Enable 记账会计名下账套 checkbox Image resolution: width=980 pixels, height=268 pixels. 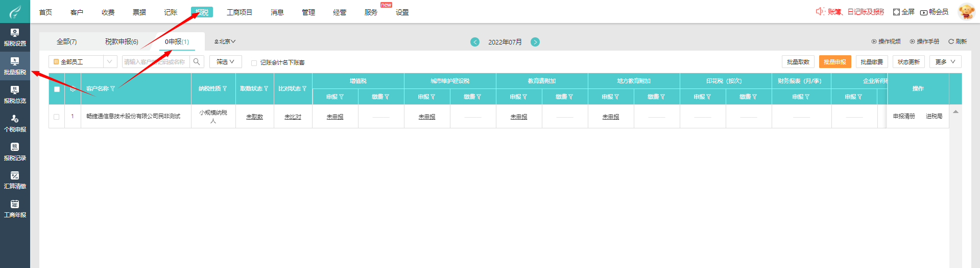click(x=254, y=63)
